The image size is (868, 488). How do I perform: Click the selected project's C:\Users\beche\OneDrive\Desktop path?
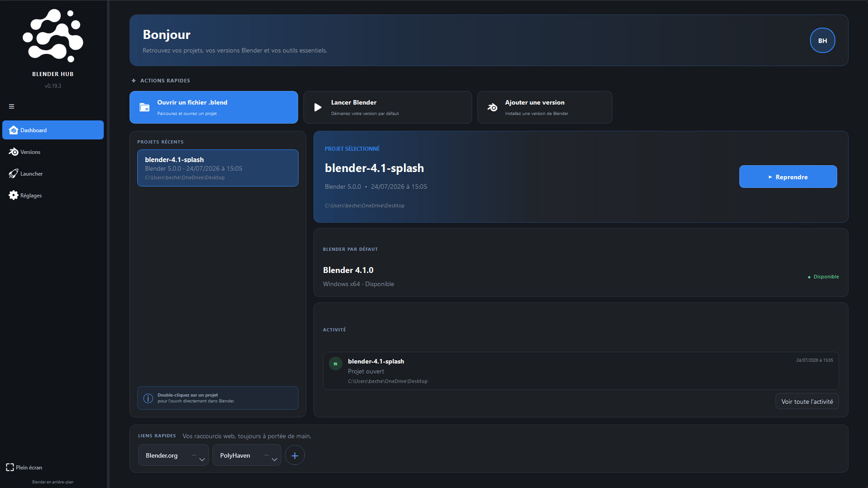coord(365,206)
